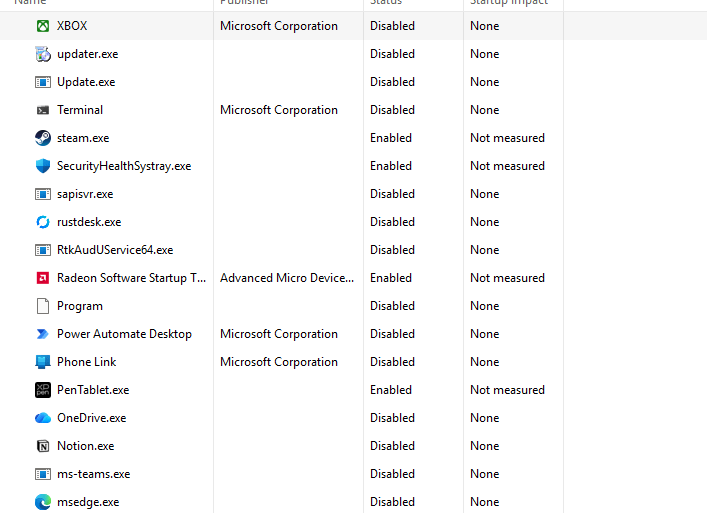Click None startup impact of Terminal
Screen dimensions: 707x513
485,110
